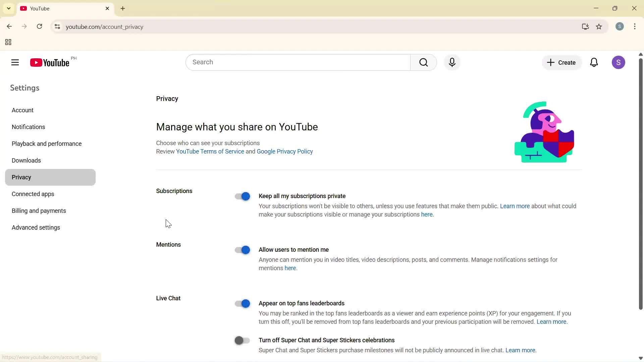Click inside the Search input field

(298, 62)
